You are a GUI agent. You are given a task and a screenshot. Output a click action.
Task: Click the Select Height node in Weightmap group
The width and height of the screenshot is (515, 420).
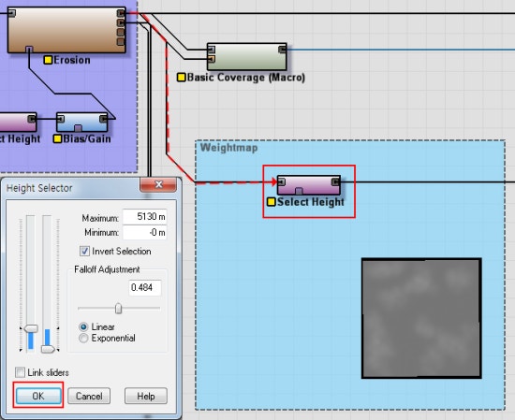click(x=309, y=185)
